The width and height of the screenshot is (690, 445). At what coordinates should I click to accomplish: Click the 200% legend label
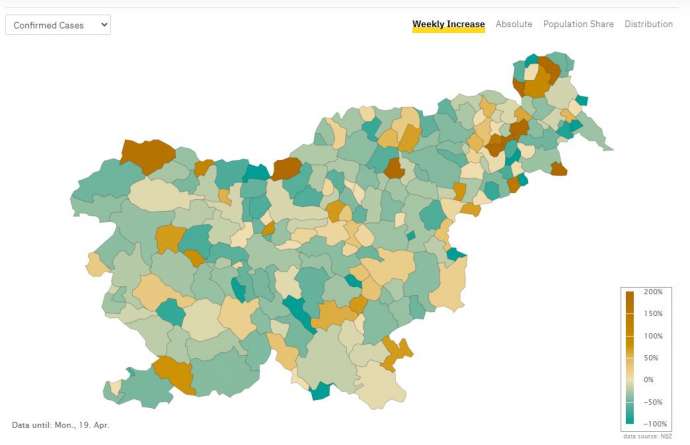point(651,292)
